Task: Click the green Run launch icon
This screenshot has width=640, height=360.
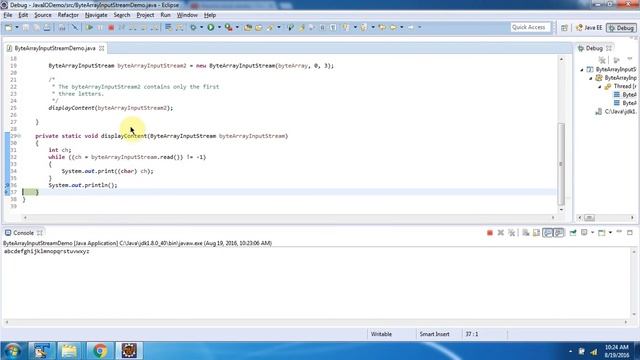Action: click(x=211, y=27)
